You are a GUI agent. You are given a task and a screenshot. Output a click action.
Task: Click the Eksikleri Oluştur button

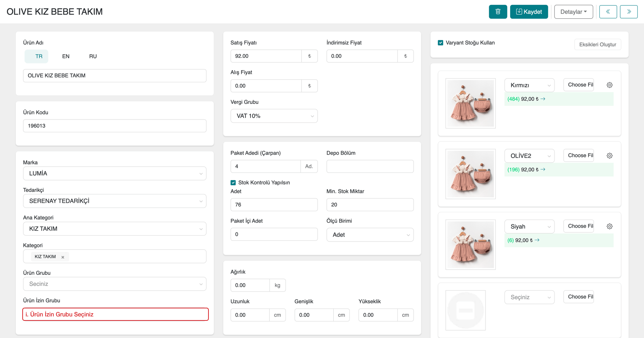pos(597,45)
